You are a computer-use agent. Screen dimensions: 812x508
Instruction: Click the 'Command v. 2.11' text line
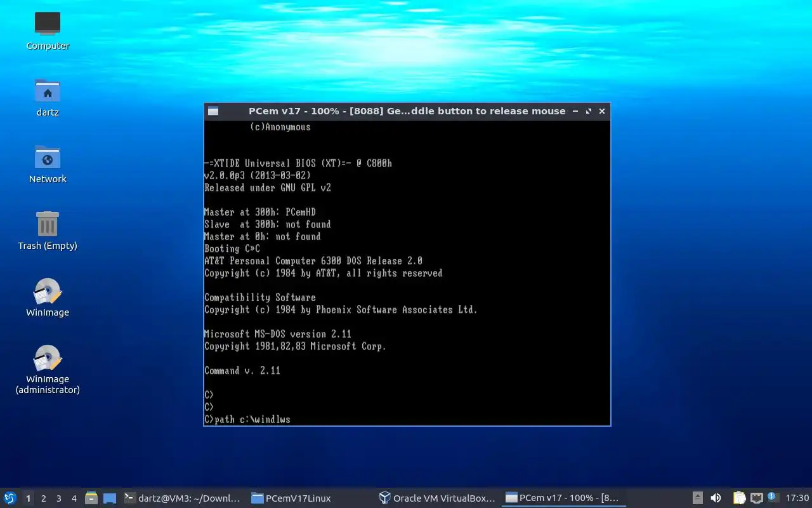point(242,370)
